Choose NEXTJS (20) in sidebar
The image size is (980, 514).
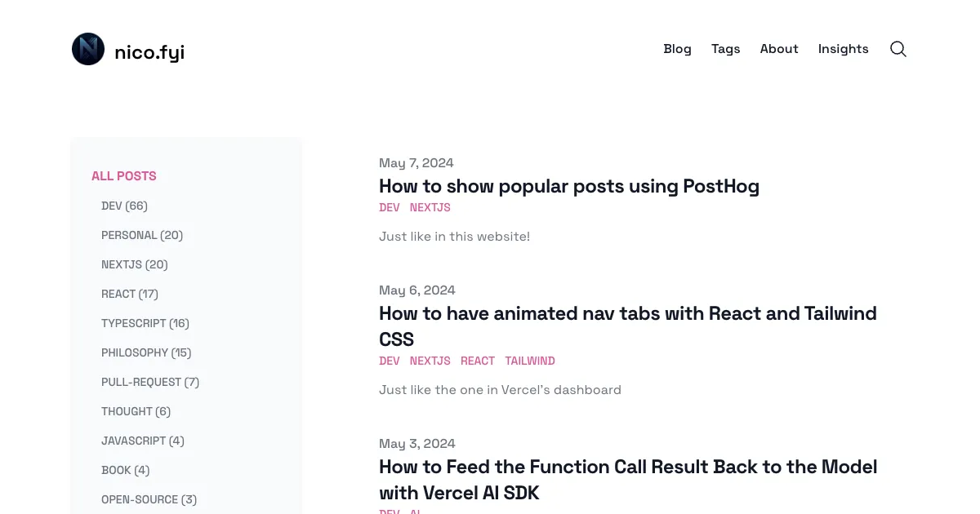coord(135,264)
